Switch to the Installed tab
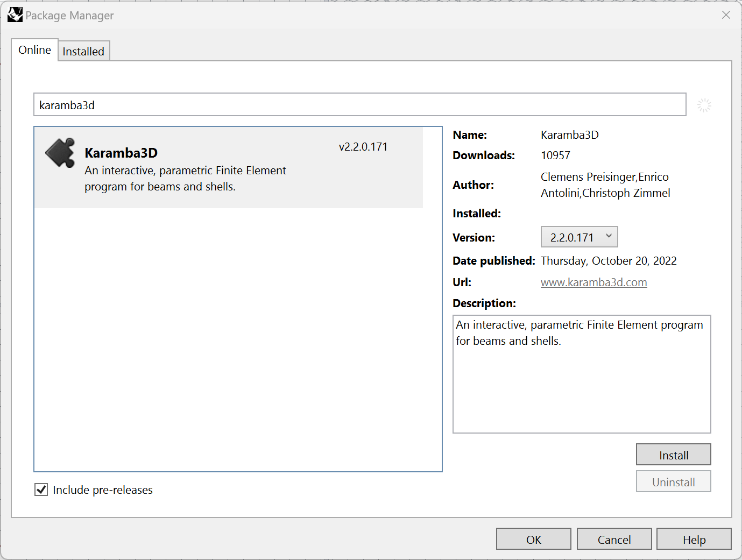 point(83,52)
